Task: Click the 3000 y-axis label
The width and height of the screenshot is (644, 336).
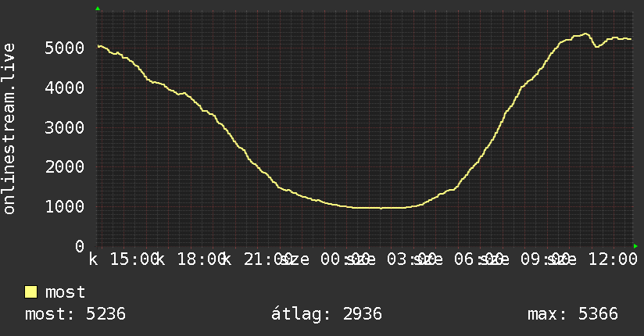Action: [x=65, y=127]
